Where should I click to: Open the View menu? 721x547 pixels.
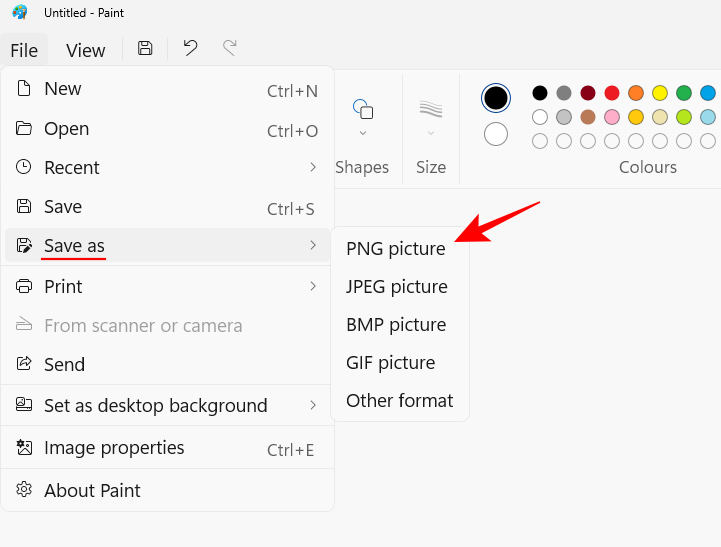click(x=85, y=50)
